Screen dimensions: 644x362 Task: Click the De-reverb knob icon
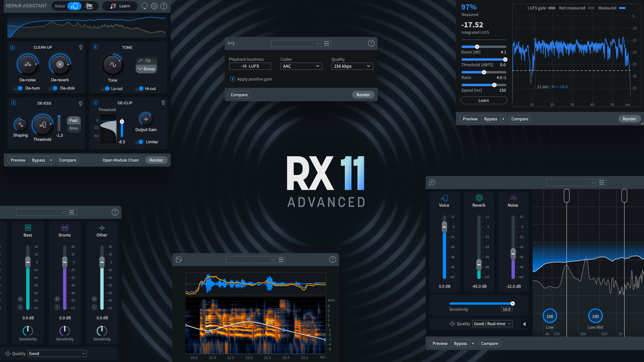60,64
